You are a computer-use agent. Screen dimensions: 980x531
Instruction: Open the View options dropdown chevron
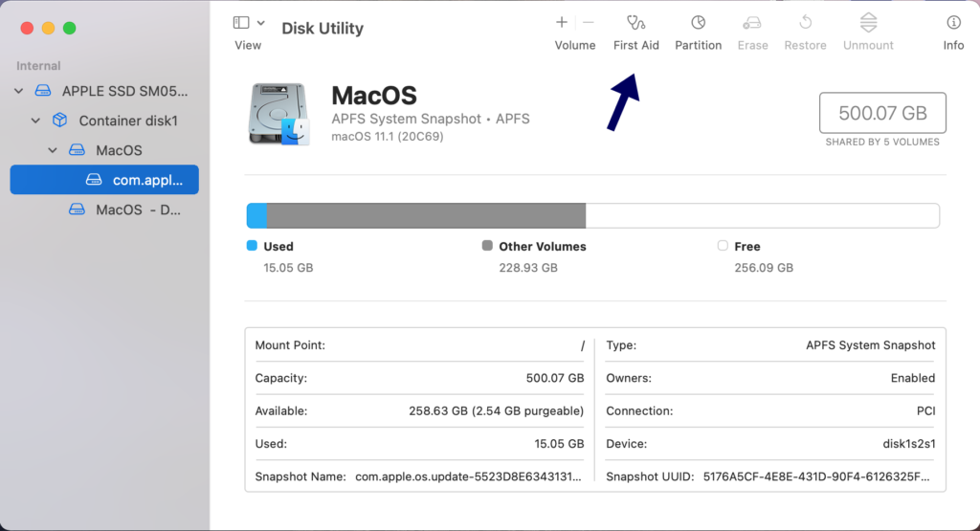click(x=260, y=23)
